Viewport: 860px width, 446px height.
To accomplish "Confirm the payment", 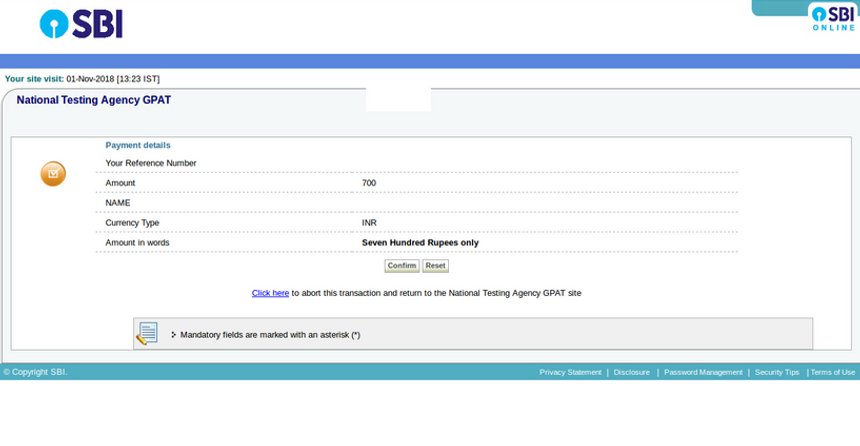I will pyautogui.click(x=401, y=266).
